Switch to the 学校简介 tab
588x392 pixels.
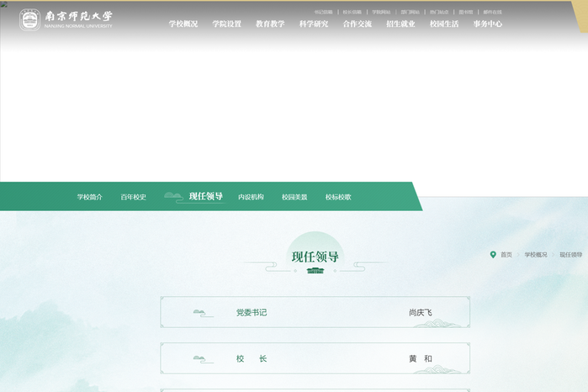[x=90, y=197]
